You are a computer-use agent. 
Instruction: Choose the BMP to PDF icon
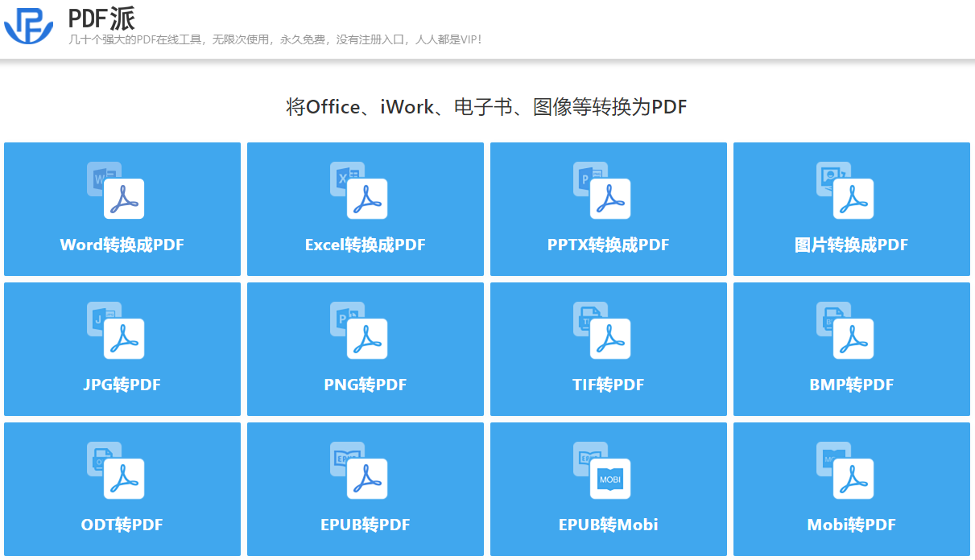845,331
